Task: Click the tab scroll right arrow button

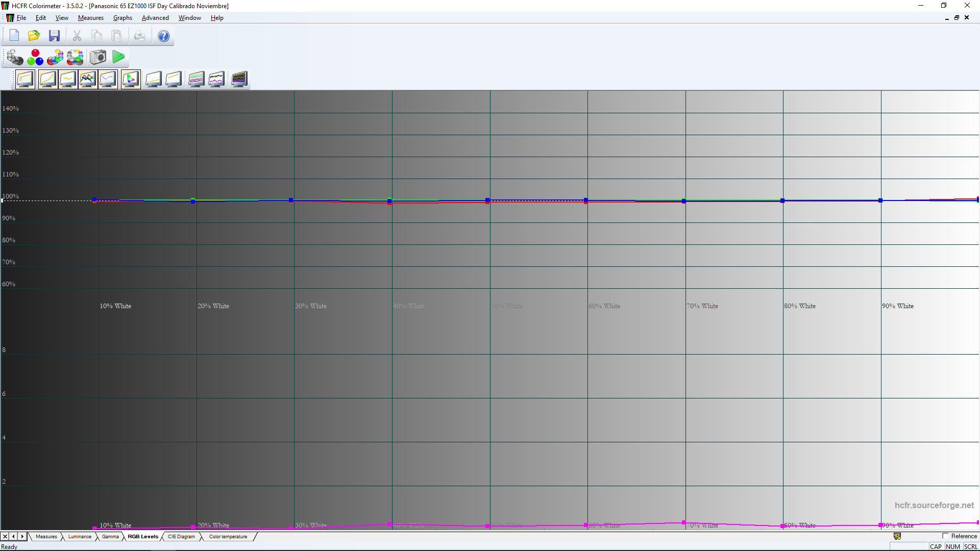Action: click(x=22, y=537)
